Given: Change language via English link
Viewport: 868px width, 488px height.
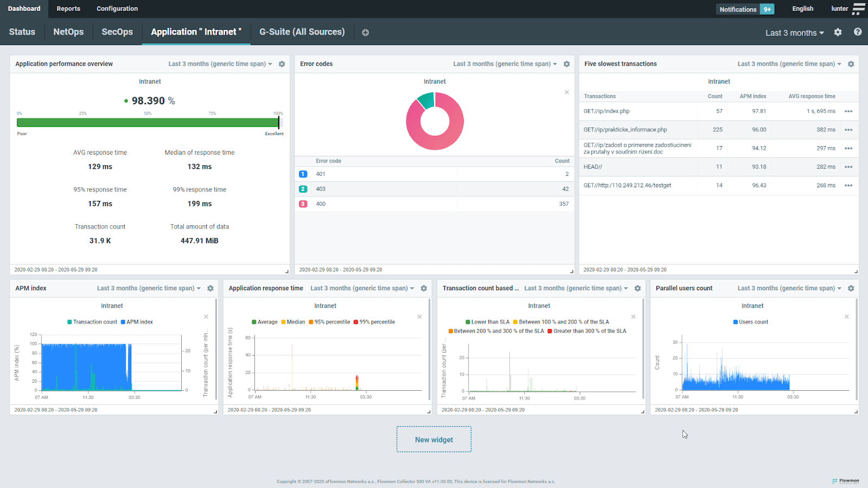Looking at the screenshot, I should [802, 9].
